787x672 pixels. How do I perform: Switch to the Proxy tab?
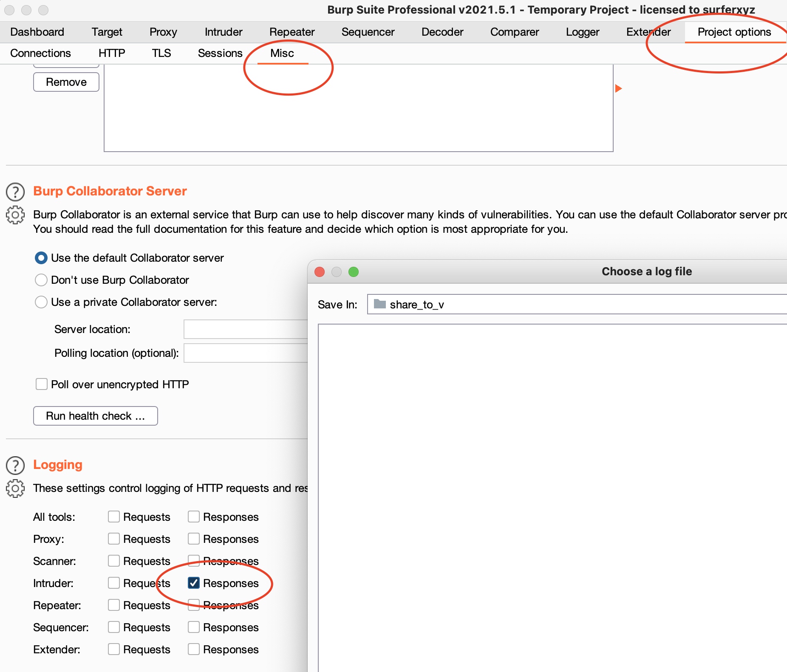(163, 32)
